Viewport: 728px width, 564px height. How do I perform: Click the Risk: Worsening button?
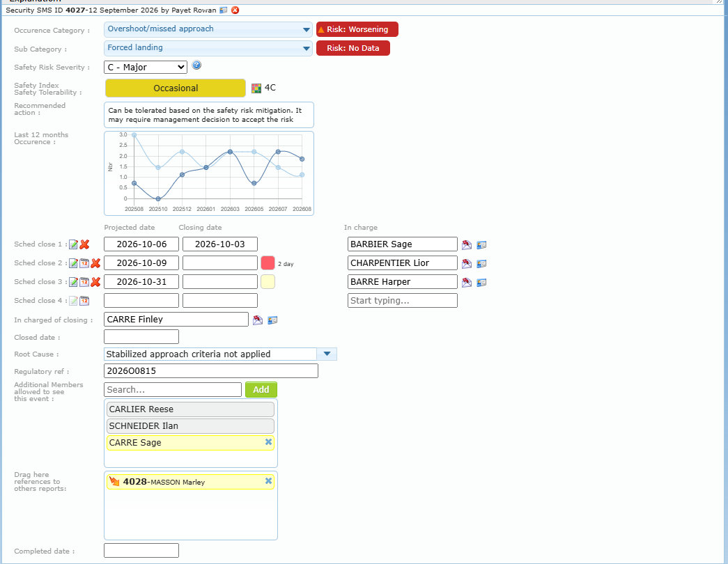point(357,29)
